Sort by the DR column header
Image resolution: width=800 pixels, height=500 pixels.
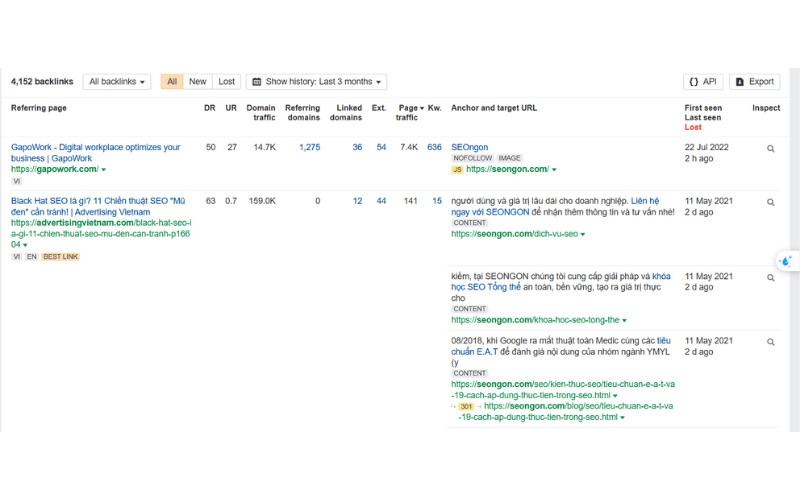point(210,108)
